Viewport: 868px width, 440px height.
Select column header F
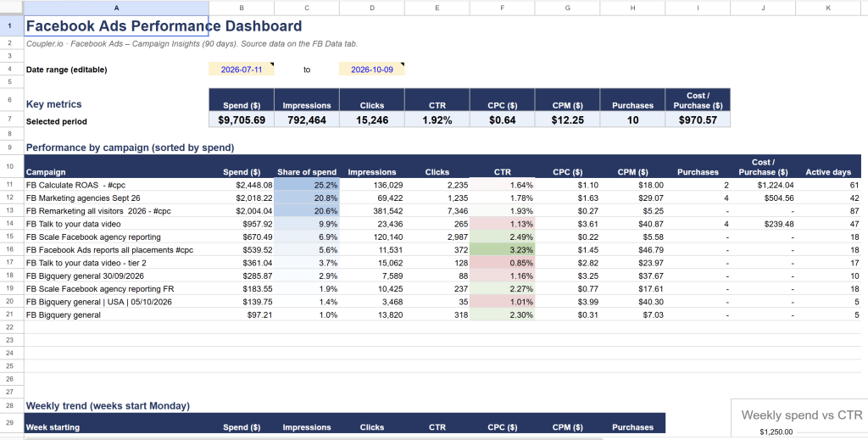coord(503,8)
